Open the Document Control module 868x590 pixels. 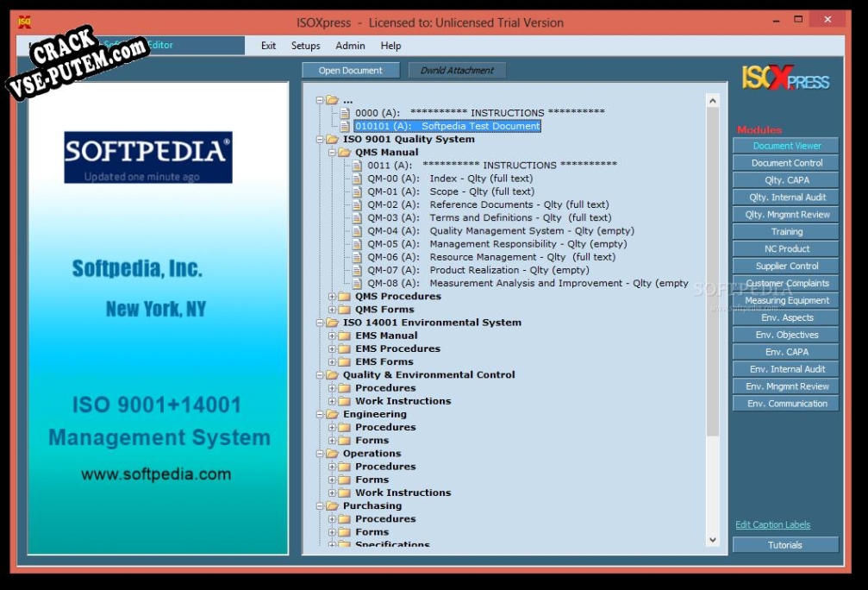pos(785,163)
